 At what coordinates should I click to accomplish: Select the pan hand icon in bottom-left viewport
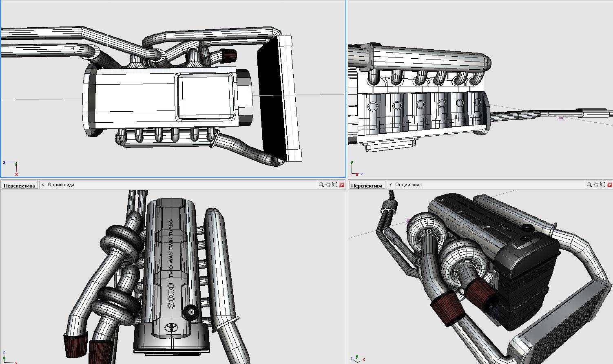(x=328, y=185)
